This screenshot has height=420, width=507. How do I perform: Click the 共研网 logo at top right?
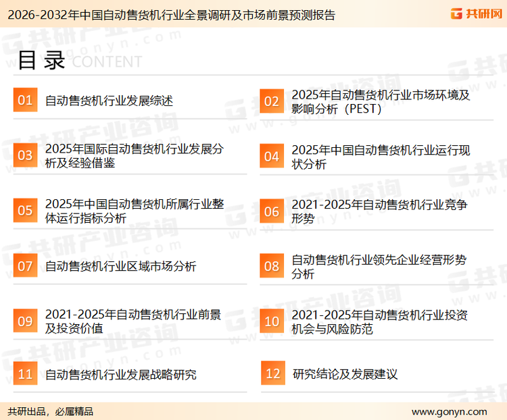pyautogui.click(x=476, y=14)
